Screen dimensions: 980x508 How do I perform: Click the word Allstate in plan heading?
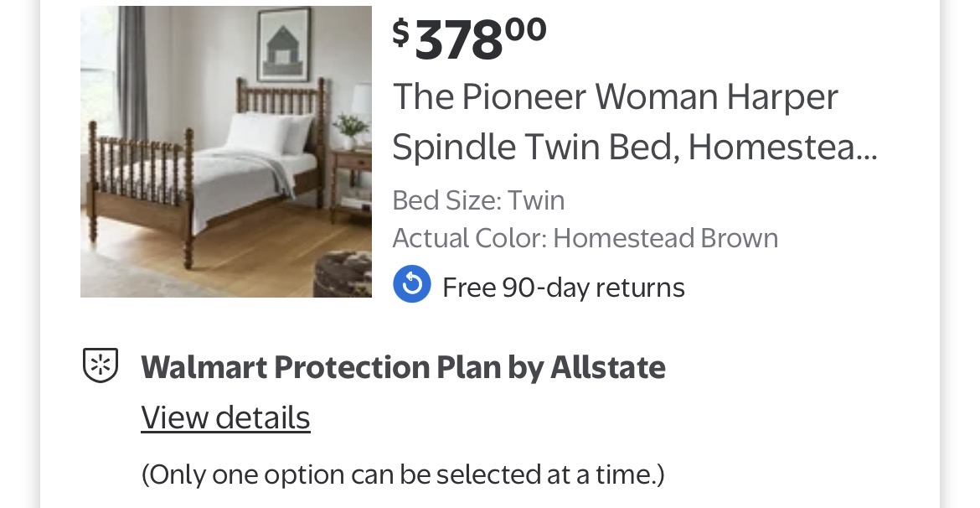click(x=607, y=367)
